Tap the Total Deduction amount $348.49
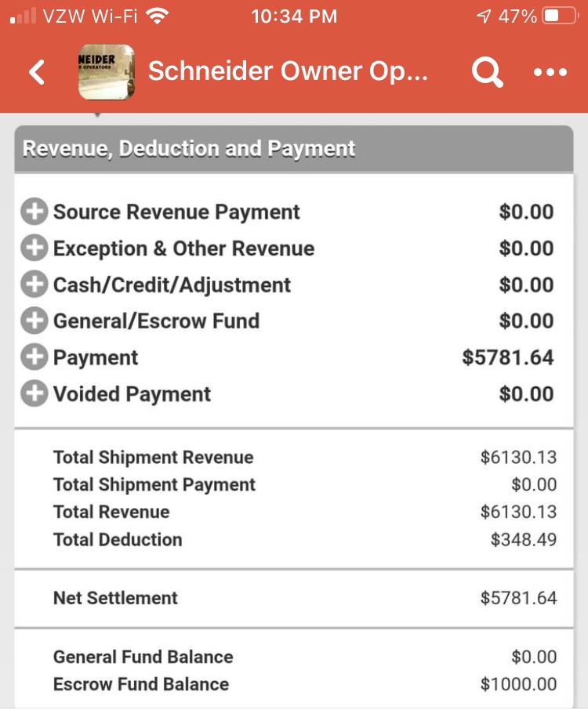 coord(524,539)
